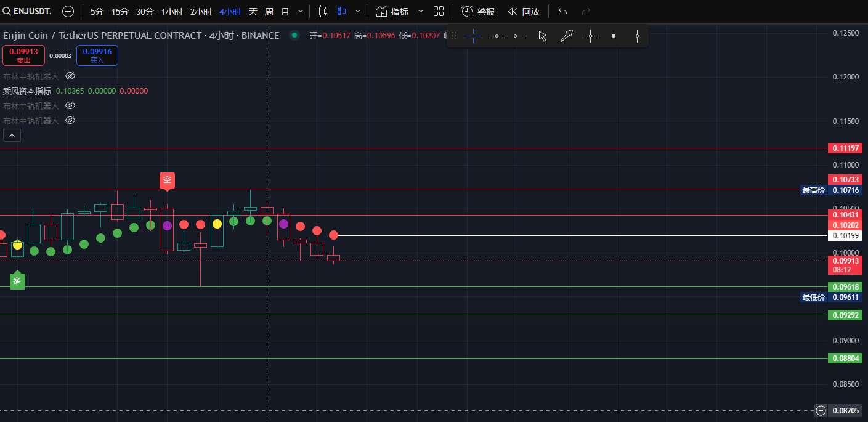Redo the chart action

click(x=586, y=11)
